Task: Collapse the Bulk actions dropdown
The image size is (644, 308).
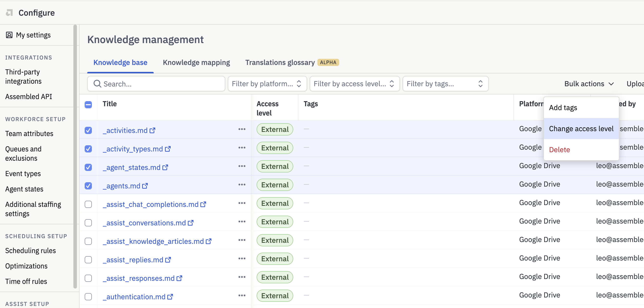Action: click(x=589, y=84)
